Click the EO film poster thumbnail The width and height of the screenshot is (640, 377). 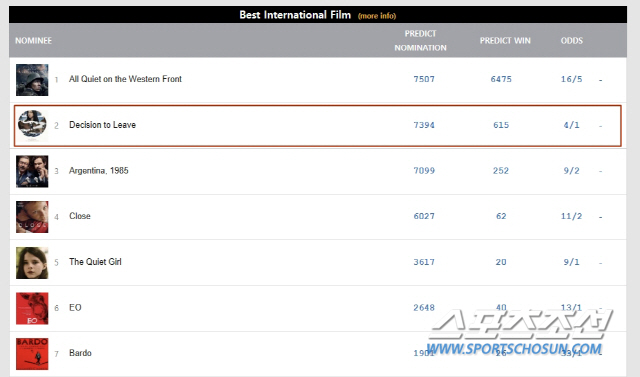(32, 308)
